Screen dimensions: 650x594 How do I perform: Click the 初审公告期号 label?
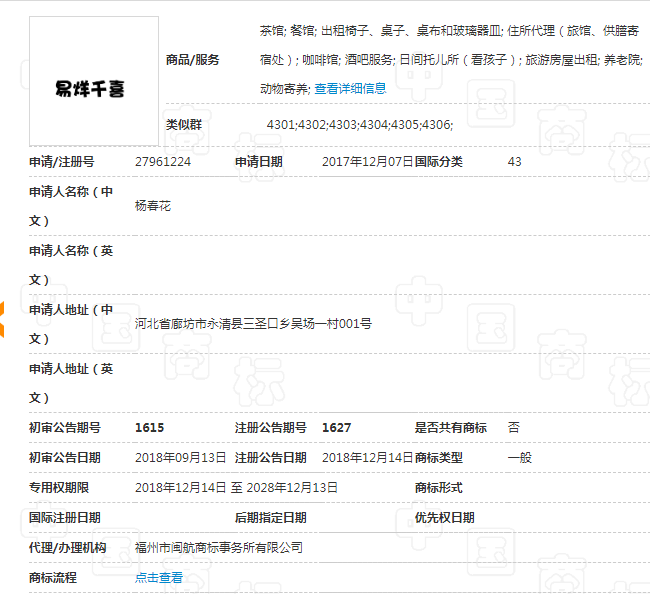click(x=65, y=427)
